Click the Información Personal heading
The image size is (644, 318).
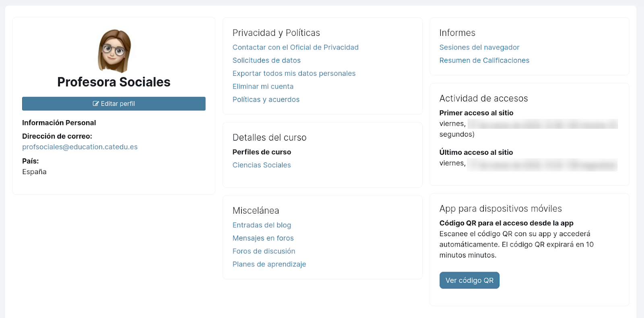[x=59, y=123]
